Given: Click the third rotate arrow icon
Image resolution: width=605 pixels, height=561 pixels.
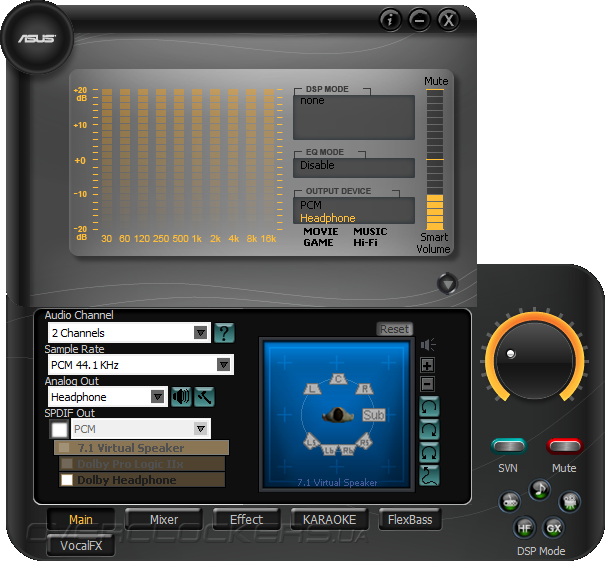Looking at the screenshot, I should (429, 452).
